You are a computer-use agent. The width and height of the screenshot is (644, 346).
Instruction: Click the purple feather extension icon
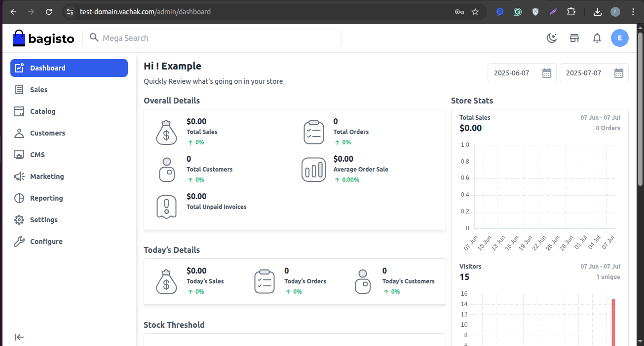click(553, 12)
